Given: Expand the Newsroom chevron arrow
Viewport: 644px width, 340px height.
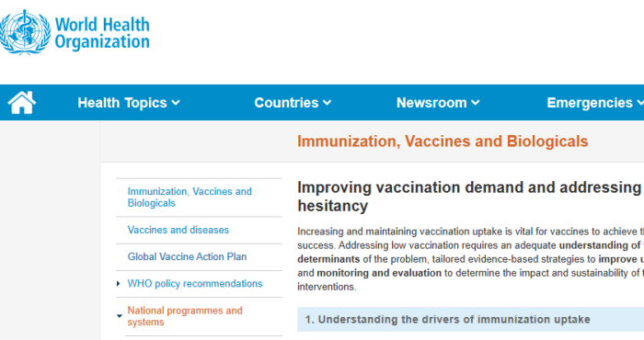Looking at the screenshot, I should [476, 103].
